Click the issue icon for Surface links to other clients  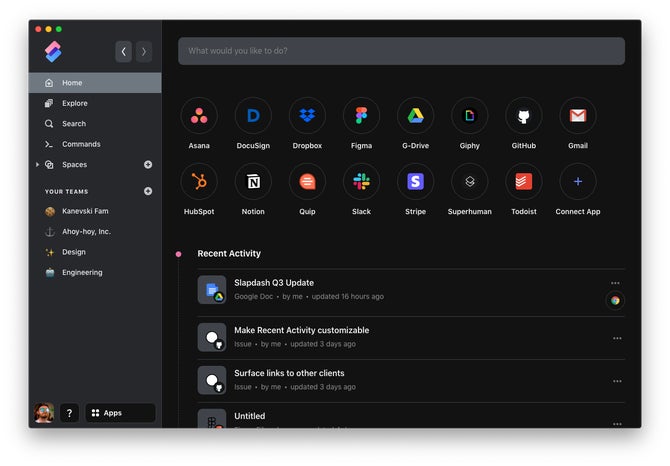(212, 380)
